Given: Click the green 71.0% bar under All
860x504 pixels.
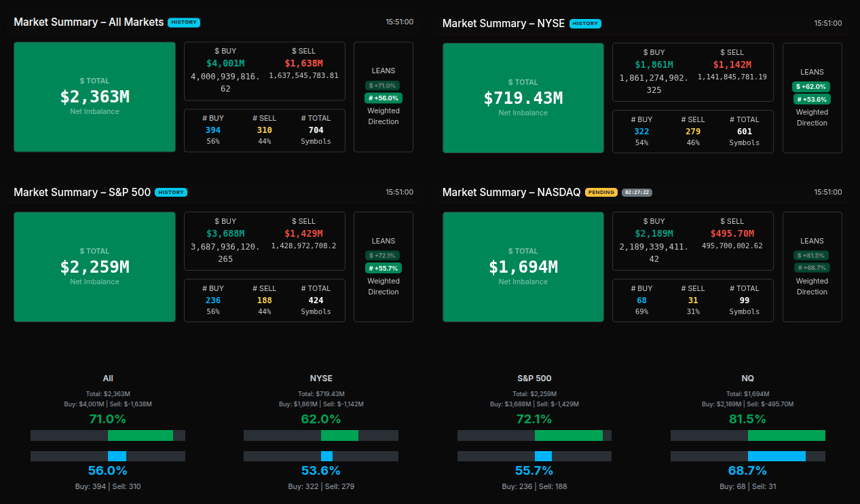Looking at the screenshot, I should [141, 435].
